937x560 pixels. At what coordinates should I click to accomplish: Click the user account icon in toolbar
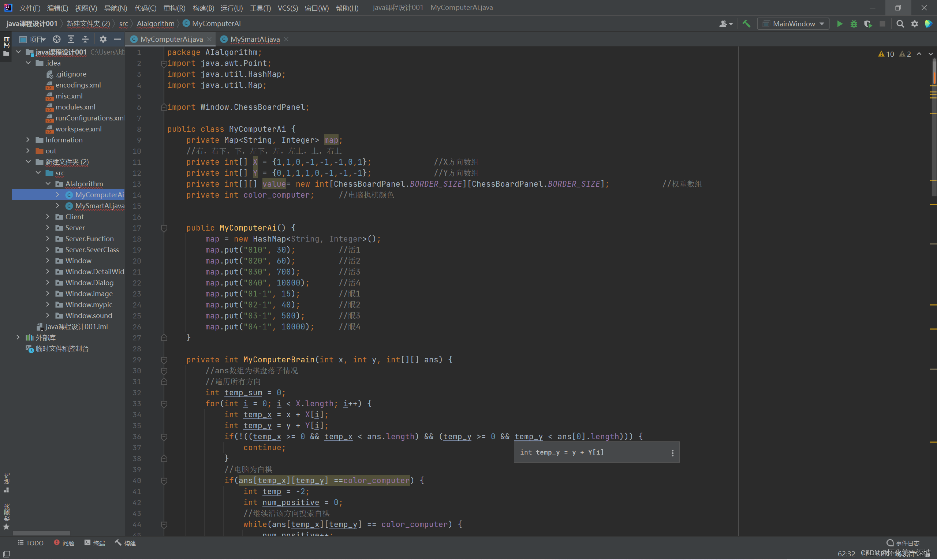(725, 24)
